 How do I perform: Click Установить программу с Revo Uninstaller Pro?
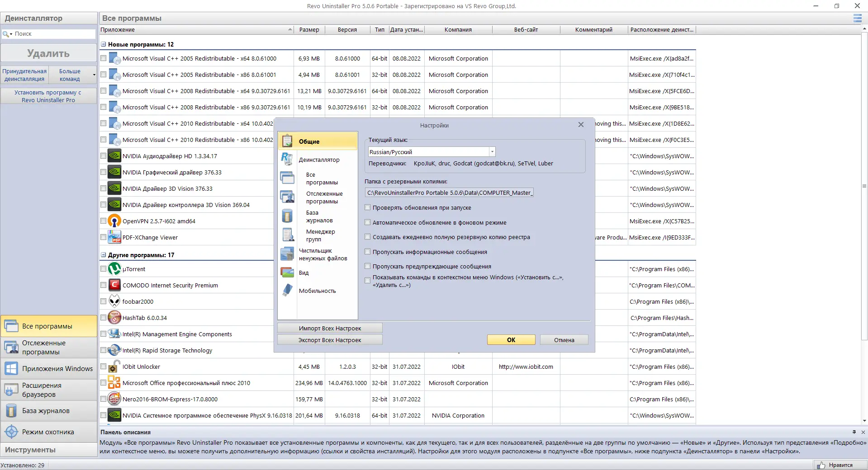coord(48,96)
